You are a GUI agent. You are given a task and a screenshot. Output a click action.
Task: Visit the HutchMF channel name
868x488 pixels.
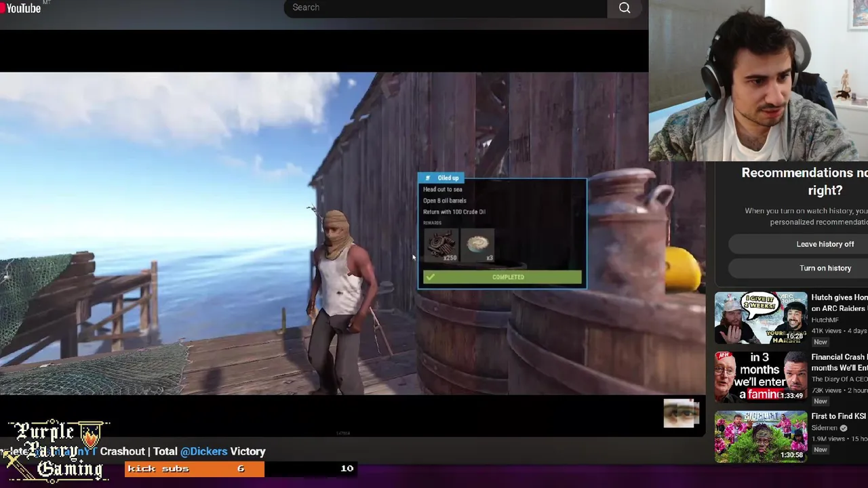pos(825,320)
